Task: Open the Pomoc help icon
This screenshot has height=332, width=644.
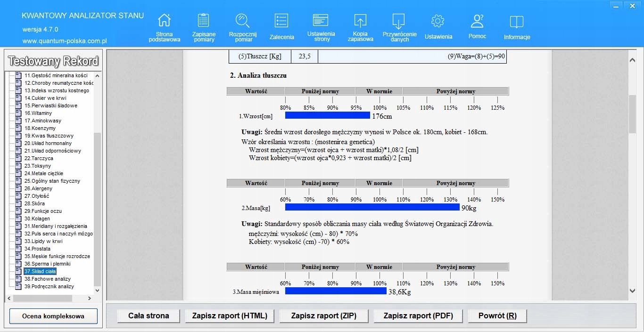Action: (477, 21)
